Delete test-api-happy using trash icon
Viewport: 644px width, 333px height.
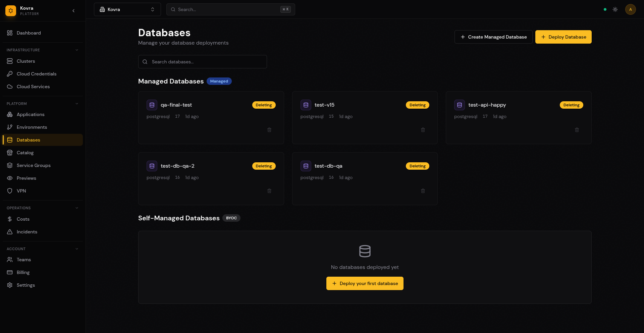tap(577, 130)
